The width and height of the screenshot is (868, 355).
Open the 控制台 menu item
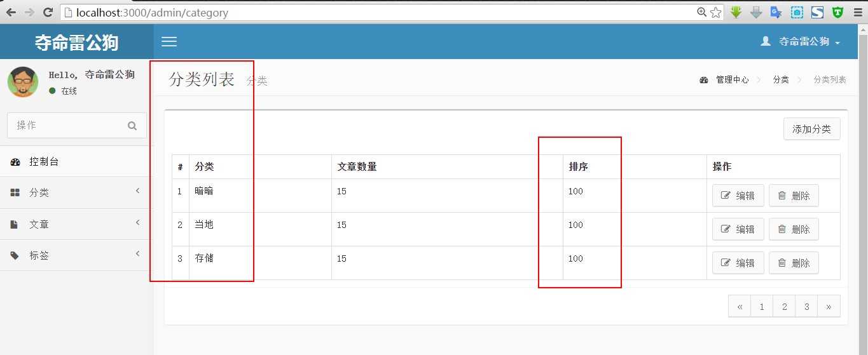pos(76,162)
